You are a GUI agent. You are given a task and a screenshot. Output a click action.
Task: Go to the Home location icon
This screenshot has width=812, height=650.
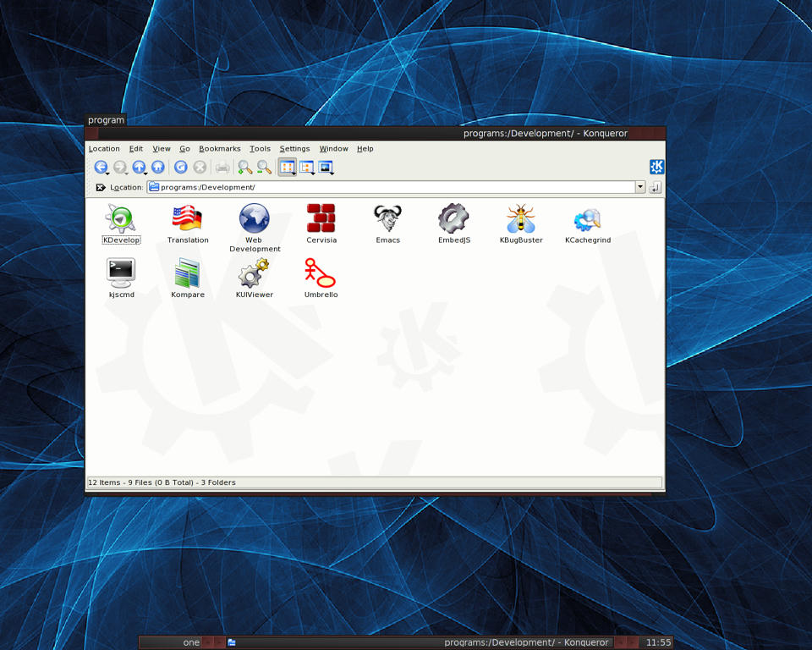click(x=158, y=167)
